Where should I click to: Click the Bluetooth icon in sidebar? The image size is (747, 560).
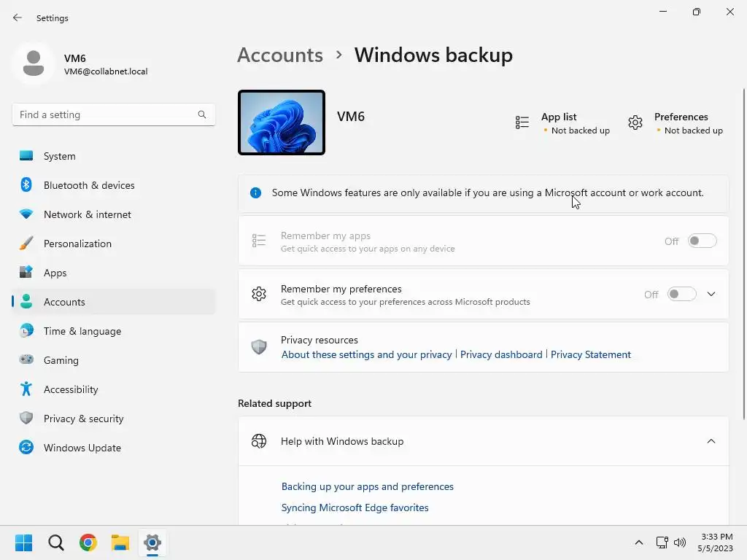(x=26, y=184)
